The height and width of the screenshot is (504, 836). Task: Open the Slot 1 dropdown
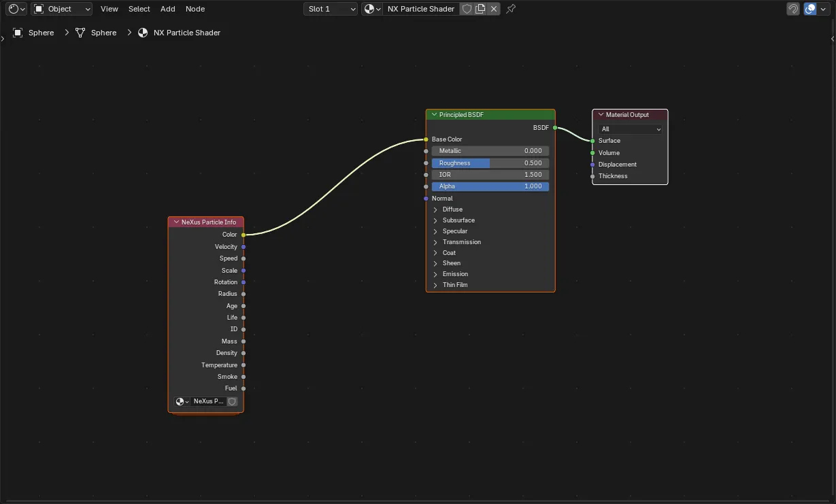pos(331,9)
